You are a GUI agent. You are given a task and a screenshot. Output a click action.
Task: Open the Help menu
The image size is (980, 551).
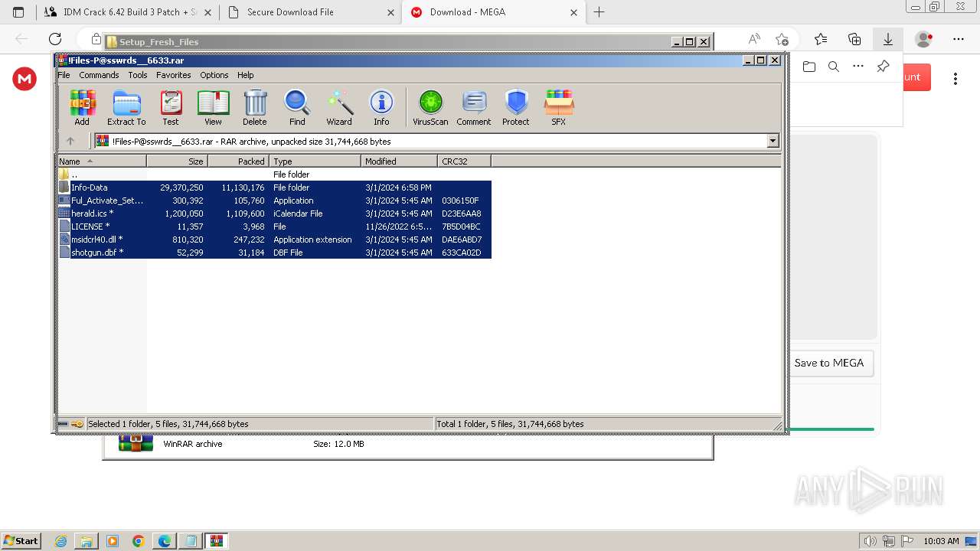(246, 75)
